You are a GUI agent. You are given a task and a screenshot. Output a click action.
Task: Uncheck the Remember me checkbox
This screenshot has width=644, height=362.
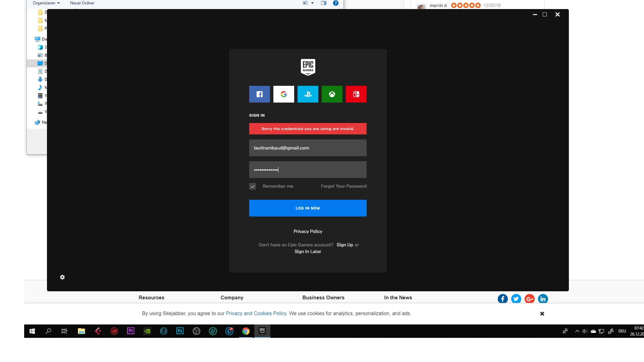(x=253, y=186)
